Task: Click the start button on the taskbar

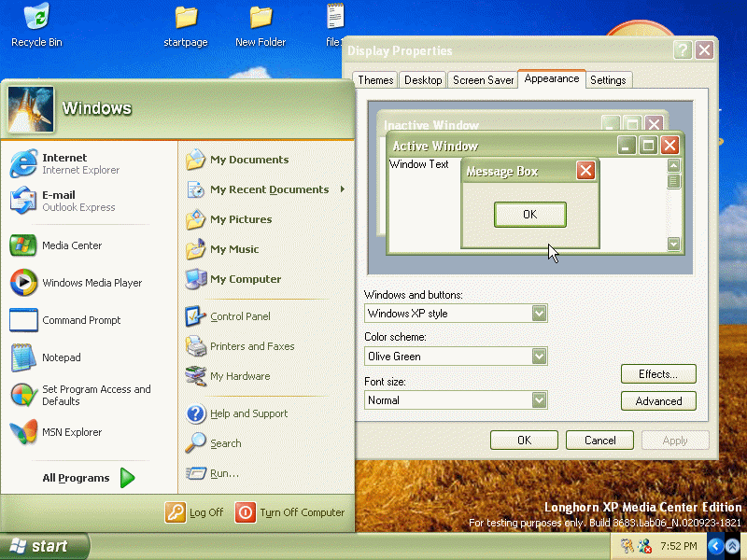Action: pos(44,546)
